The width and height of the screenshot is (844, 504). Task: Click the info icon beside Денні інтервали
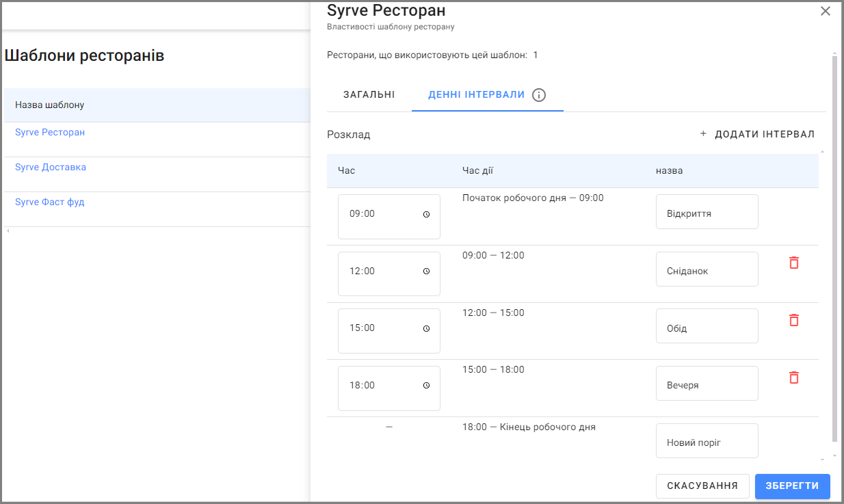(x=539, y=95)
